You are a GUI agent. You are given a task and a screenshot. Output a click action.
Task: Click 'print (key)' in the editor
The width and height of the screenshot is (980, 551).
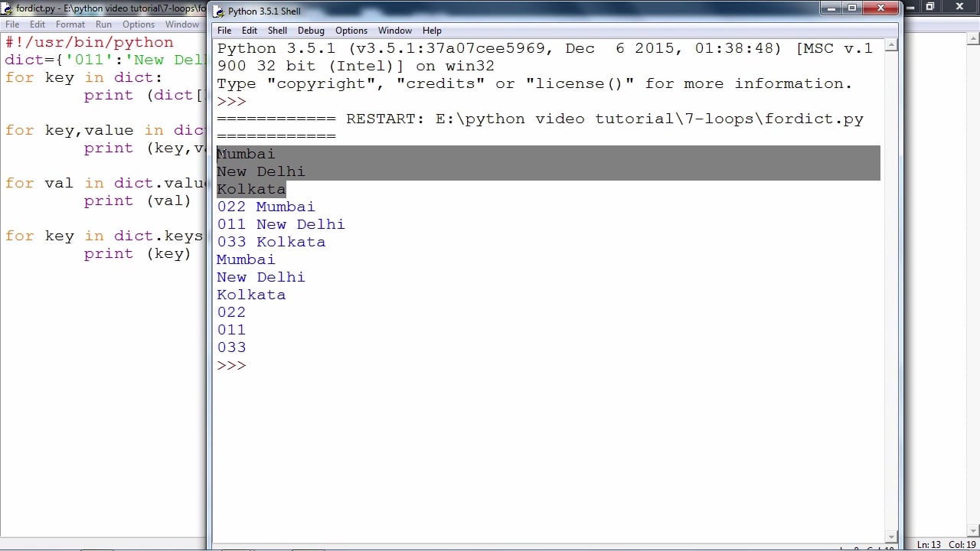coord(138,253)
